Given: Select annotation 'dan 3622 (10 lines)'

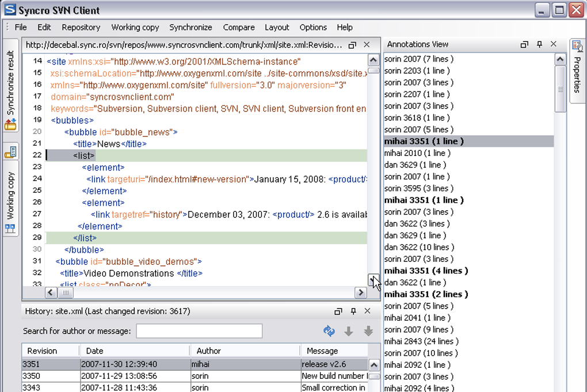Looking at the screenshot, I should click(x=419, y=247).
